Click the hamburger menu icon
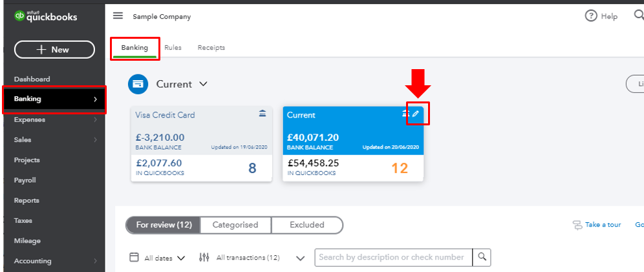 (x=118, y=16)
